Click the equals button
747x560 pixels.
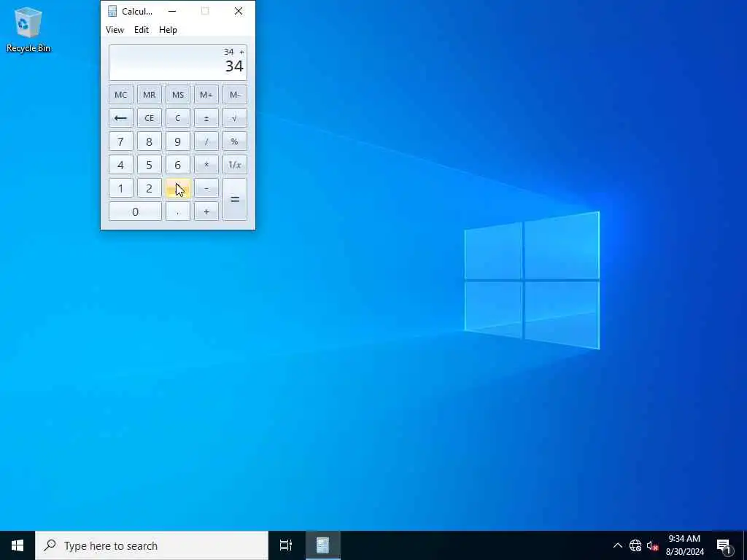(x=234, y=200)
